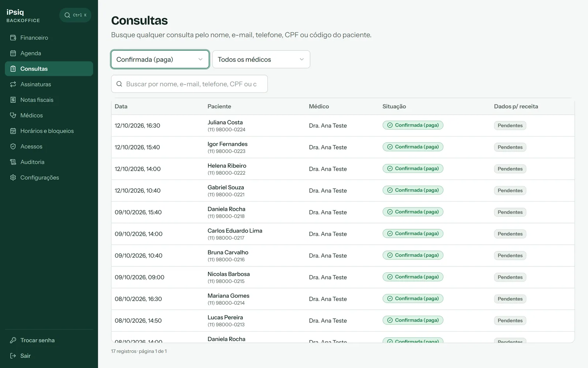
Task: Click the date 09/10/2026, 10:40
Action: click(139, 255)
